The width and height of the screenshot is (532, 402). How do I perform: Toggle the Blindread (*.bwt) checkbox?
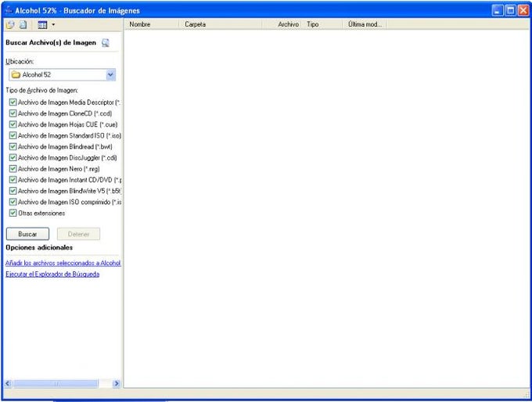tap(13, 146)
